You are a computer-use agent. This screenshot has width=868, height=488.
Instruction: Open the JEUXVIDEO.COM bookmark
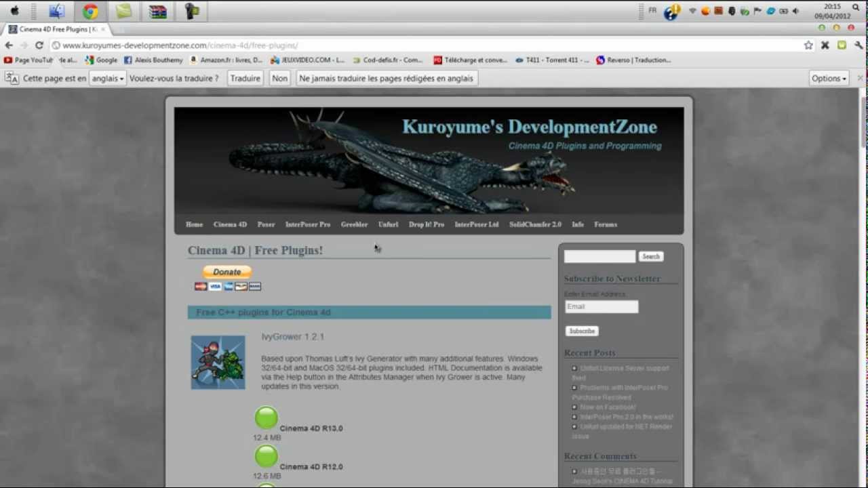pyautogui.click(x=307, y=60)
